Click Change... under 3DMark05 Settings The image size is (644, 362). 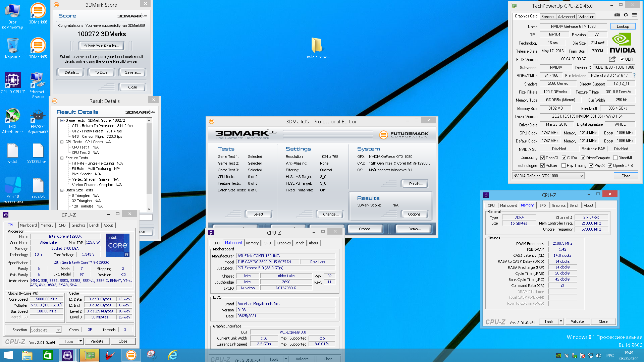330,214
